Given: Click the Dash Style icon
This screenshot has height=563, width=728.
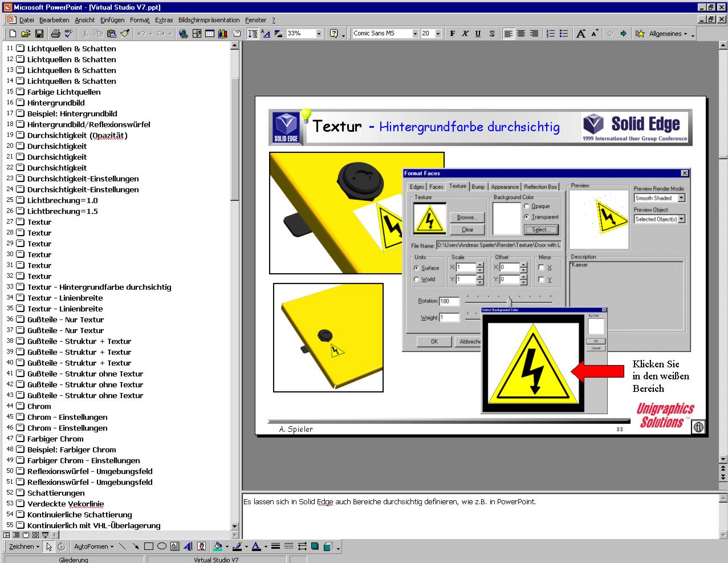Looking at the screenshot, I should coord(288,546).
